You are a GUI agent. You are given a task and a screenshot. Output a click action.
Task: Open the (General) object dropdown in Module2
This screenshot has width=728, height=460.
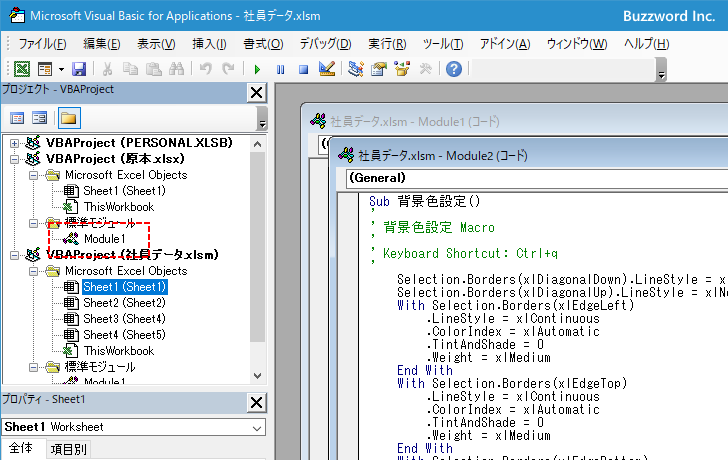(537, 178)
